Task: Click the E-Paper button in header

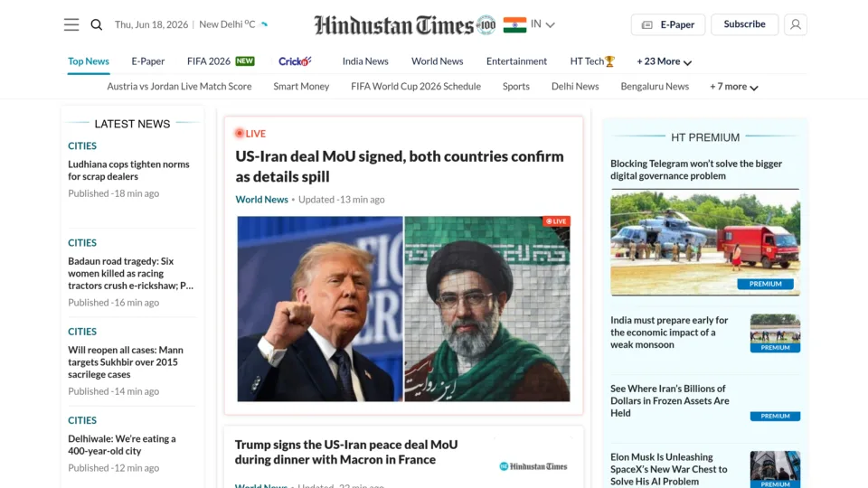Action: (x=668, y=24)
